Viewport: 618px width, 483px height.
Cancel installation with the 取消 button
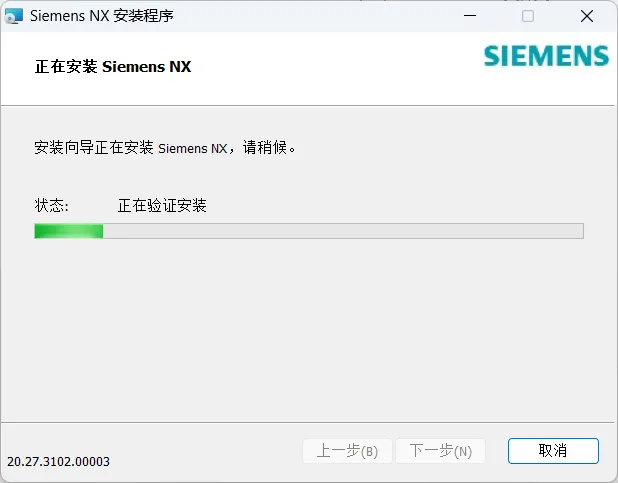(x=553, y=451)
